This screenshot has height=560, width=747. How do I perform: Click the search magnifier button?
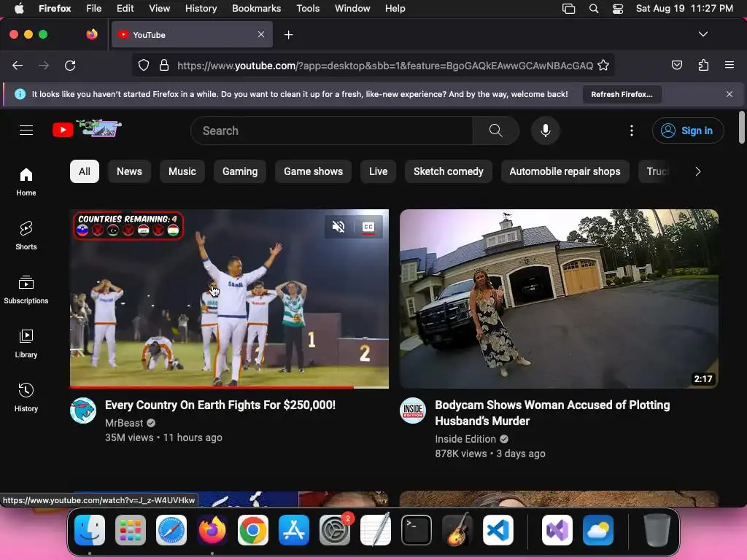tap(495, 131)
